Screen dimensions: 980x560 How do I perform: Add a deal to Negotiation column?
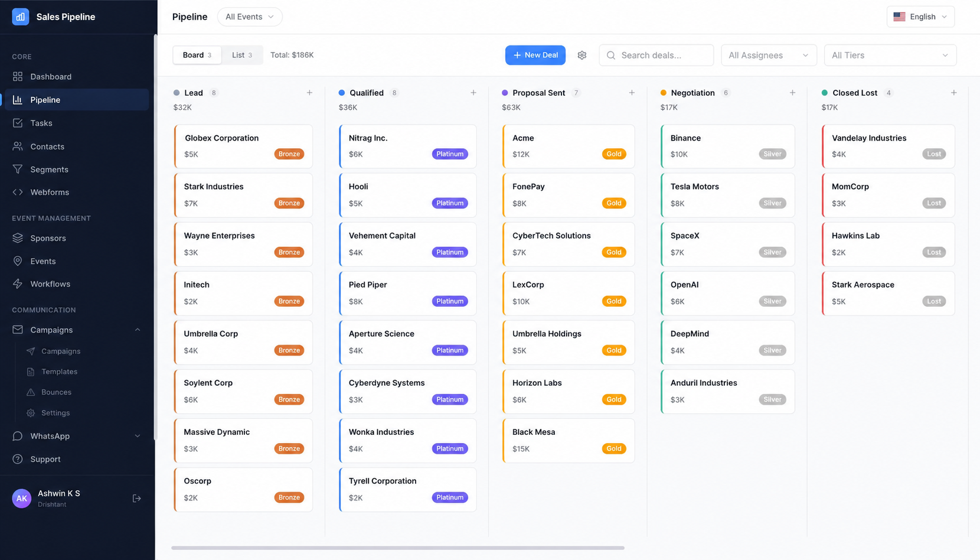coord(792,93)
